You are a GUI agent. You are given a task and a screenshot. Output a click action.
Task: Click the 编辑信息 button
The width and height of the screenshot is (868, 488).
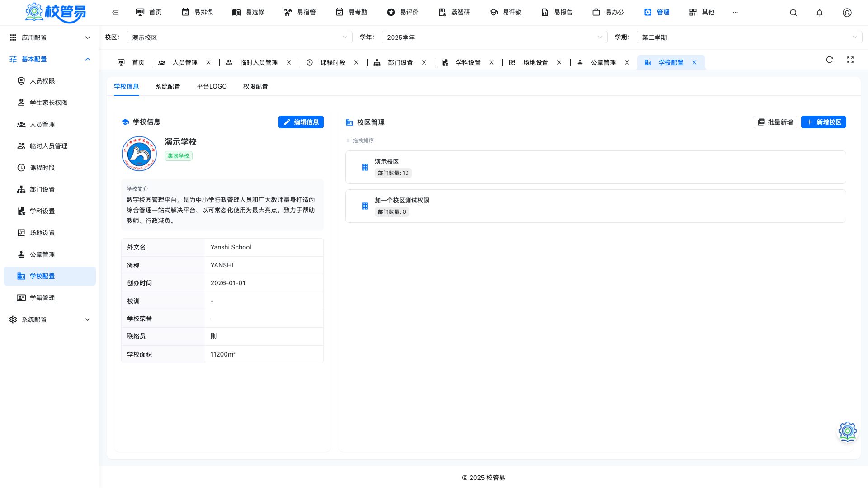click(x=301, y=122)
